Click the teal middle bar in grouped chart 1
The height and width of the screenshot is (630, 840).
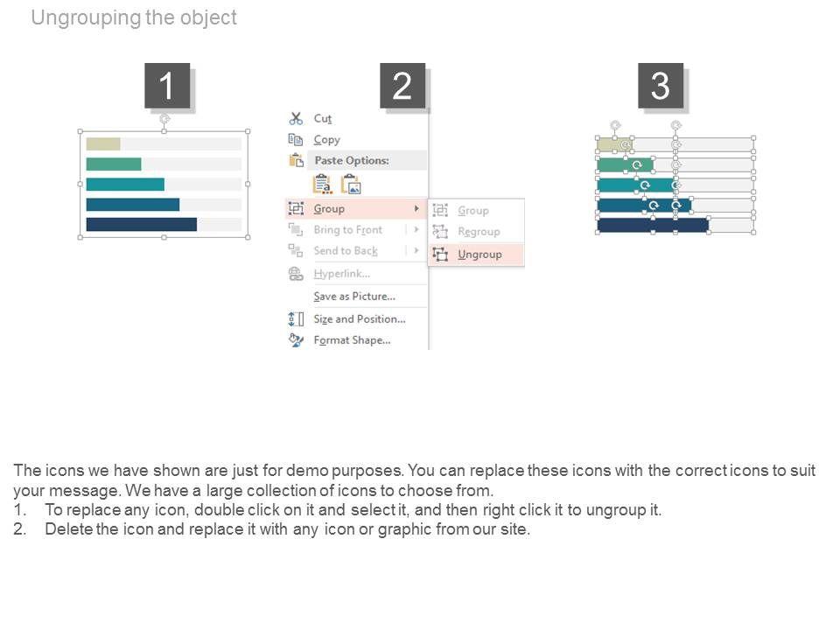click(x=125, y=184)
